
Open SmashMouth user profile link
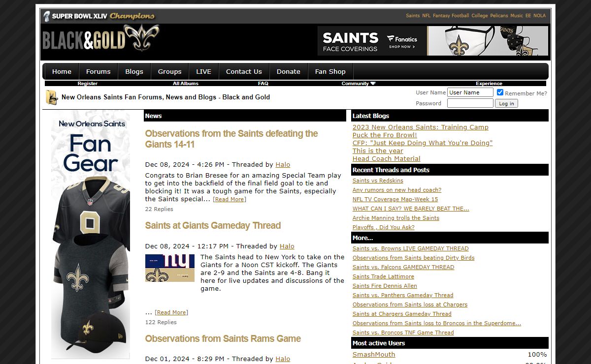click(x=374, y=355)
